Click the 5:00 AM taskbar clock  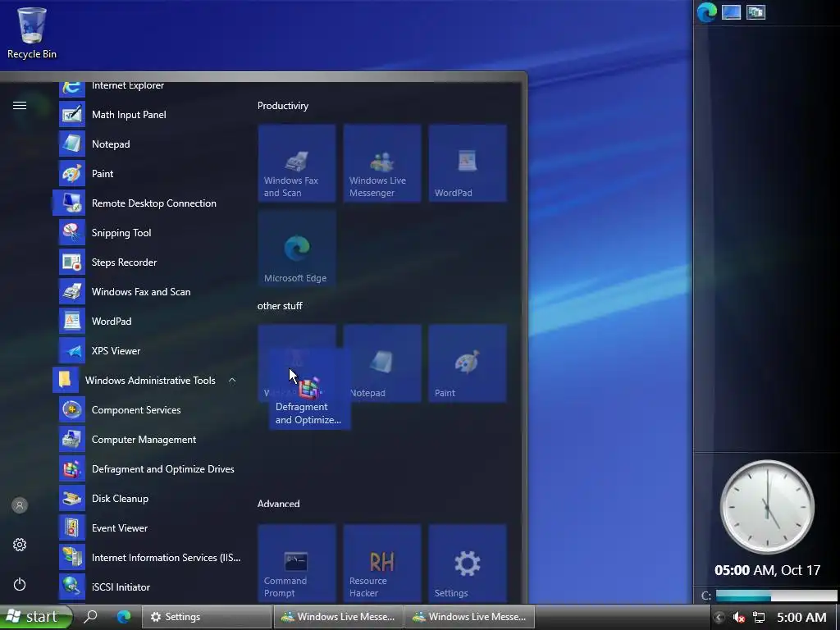(x=801, y=618)
